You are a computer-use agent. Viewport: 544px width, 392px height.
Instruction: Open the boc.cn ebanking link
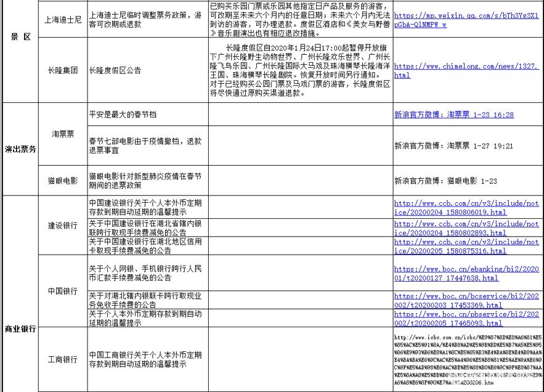pos(466,274)
